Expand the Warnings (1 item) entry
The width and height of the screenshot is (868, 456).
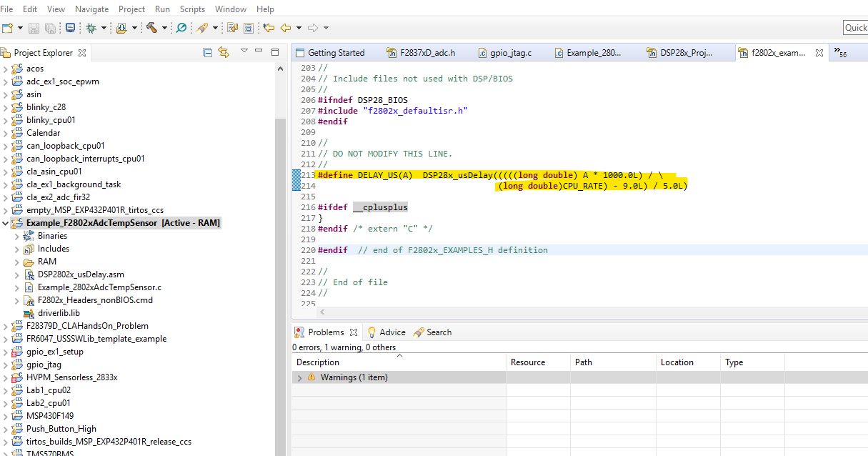point(299,377)
